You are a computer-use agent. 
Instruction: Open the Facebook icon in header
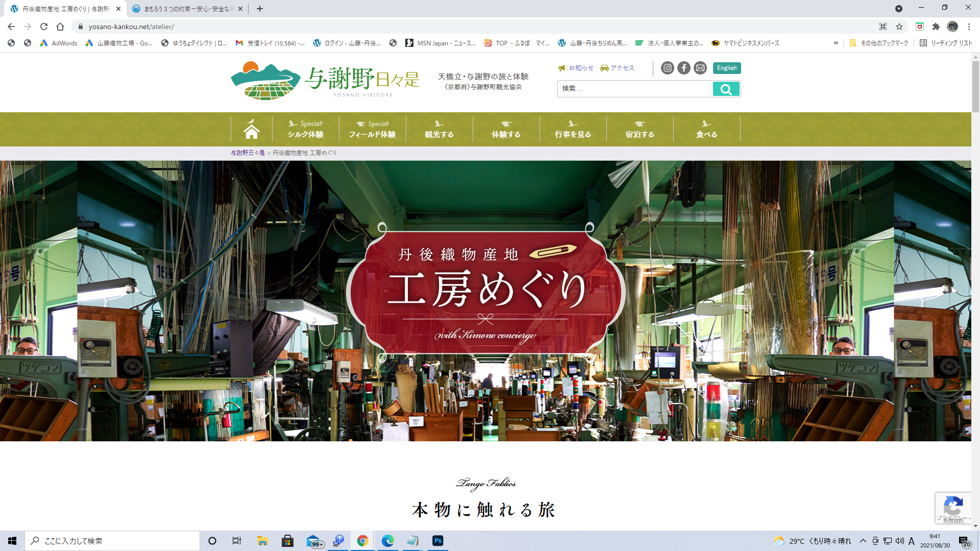[684, 68]
